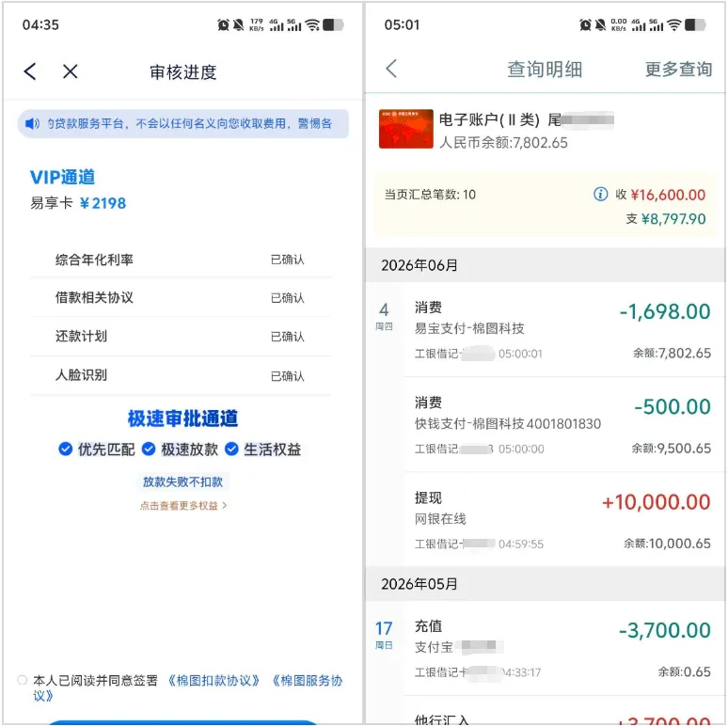Tap the 极速审批通道 heading
This screenshot has width=728, height=726.
tap(182, 418)
